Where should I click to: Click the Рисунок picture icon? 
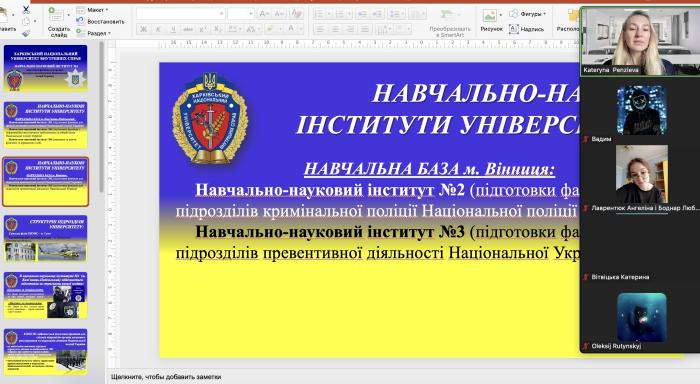click(489, 16)
